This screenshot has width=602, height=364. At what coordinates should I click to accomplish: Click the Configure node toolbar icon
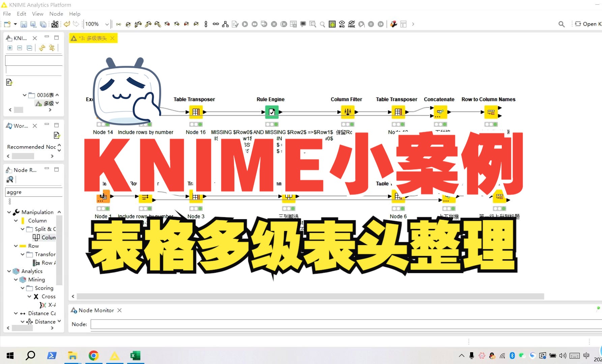point(235,24)
